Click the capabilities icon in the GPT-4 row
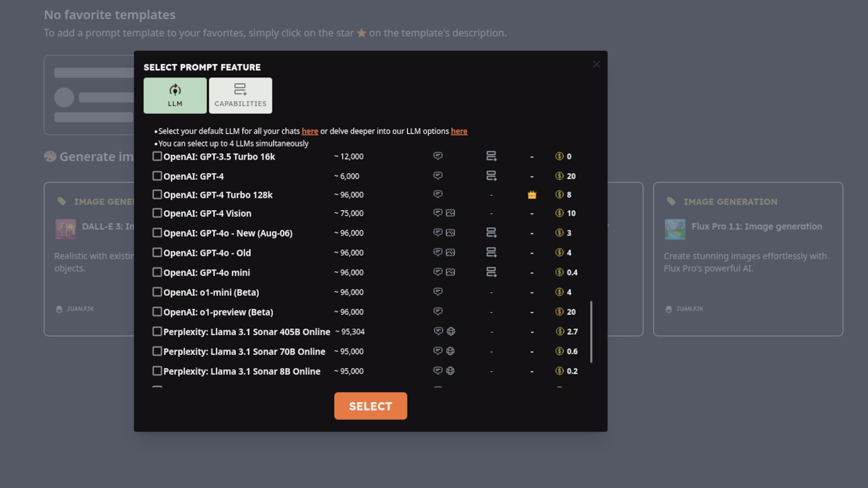This screenshot has height=488, width=868. coord(491,176)
